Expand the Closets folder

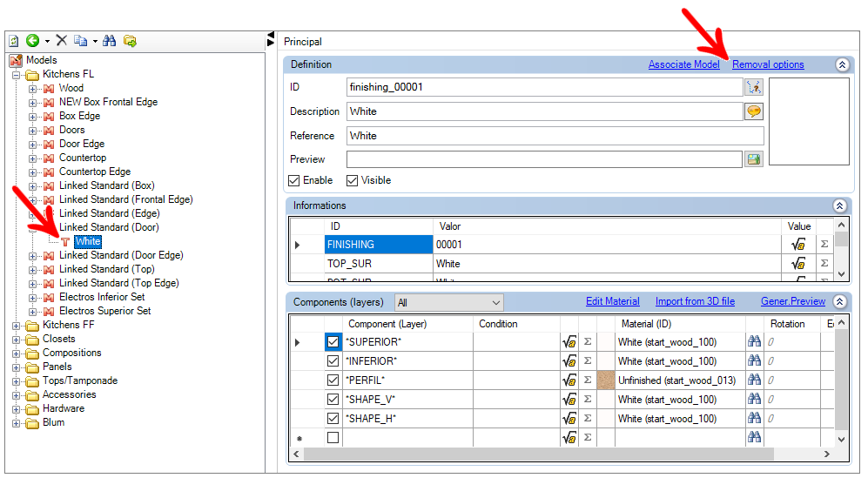16,340
